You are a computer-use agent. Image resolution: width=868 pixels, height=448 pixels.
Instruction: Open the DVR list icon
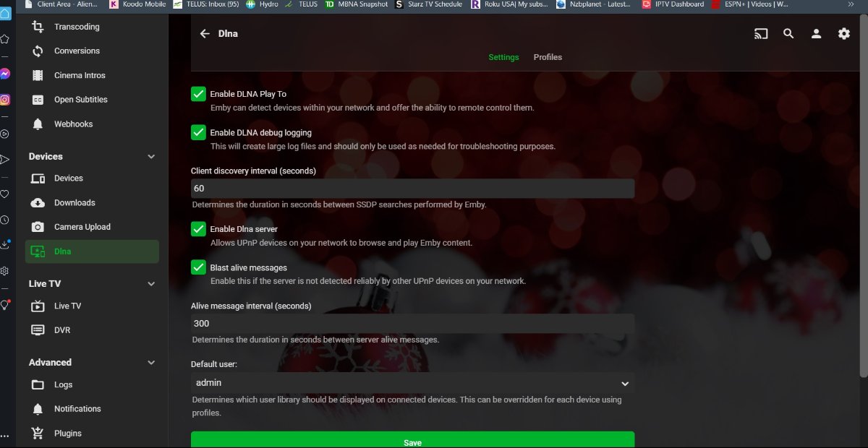38,330
